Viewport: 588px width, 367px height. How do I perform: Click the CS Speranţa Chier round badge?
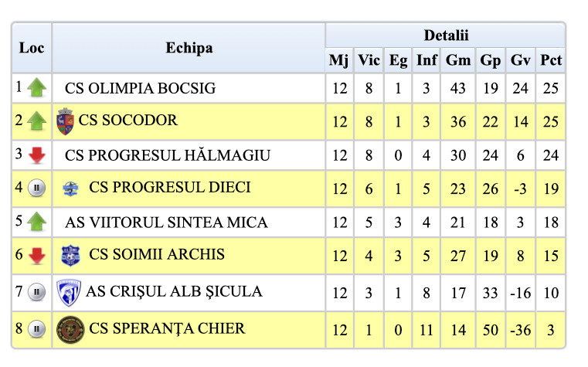70,329
